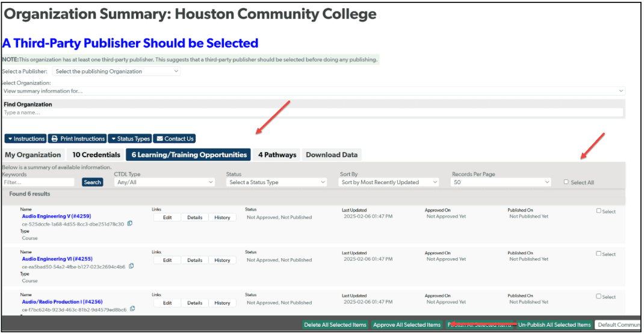The height and width of the screenshot is (334, 644).
Task: Open the Select a Publisher dropdown
Action: (116, 72)
